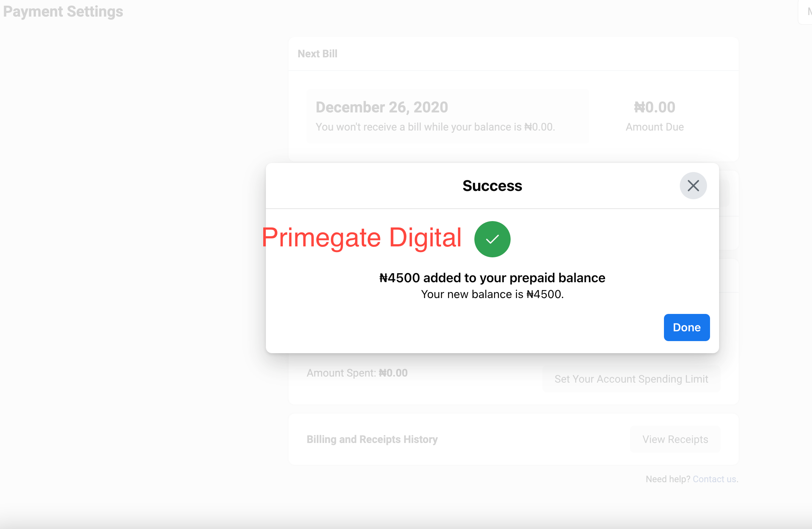
Task: Click View Receipts link
Action: [x=675, y=438]
